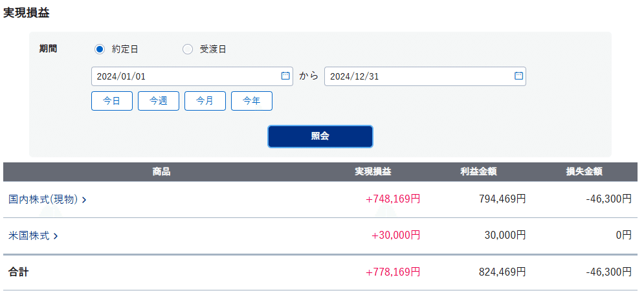Click the 損失金額 column header
644x295 pixels.
click(x=584, y=172)
